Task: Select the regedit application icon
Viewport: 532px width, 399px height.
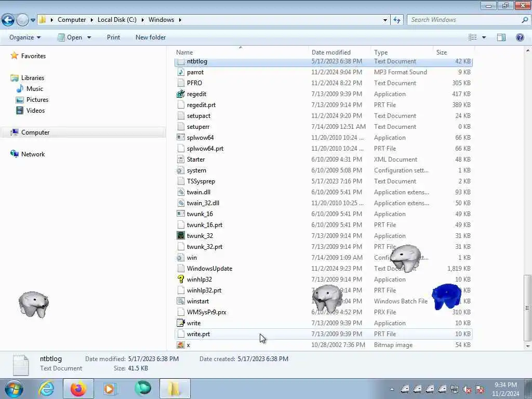Action: click(x=181, y=94)
